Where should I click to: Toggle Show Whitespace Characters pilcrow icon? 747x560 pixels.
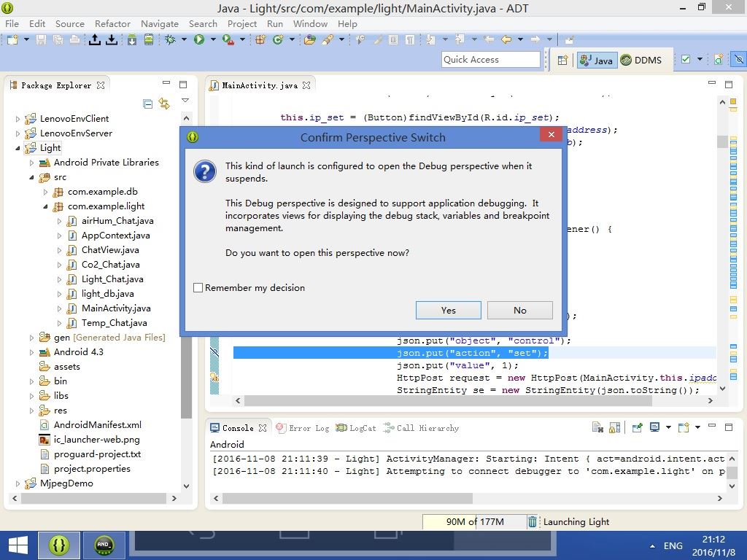pos(410,39)
